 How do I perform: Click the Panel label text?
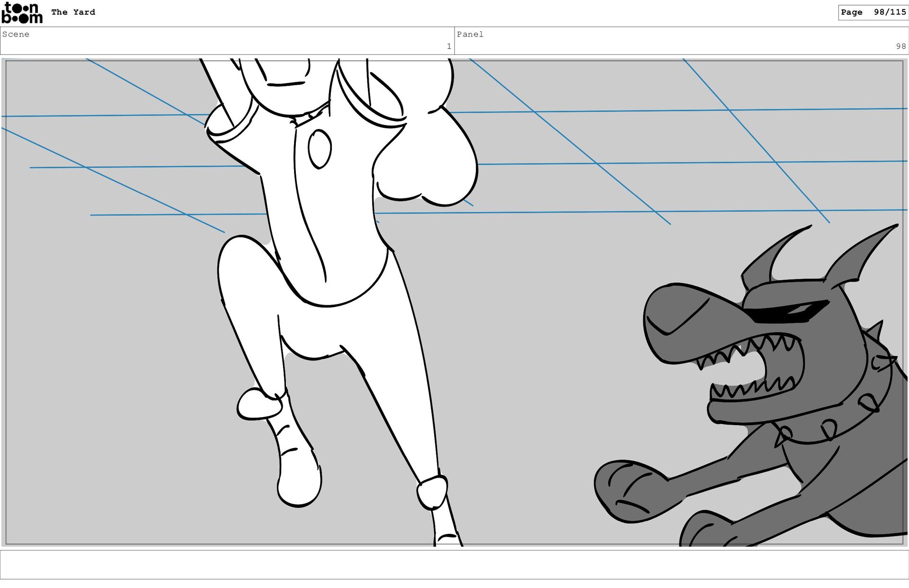[x=470, y=34]
